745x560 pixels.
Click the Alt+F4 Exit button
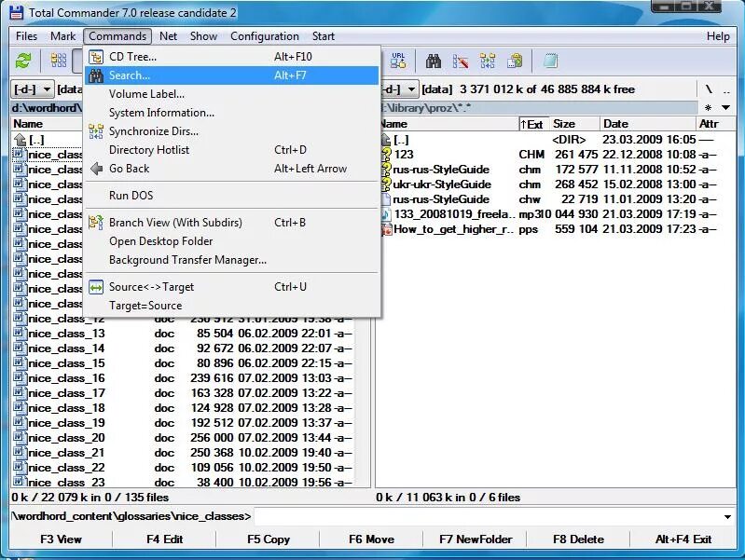[x=683, y=540]
